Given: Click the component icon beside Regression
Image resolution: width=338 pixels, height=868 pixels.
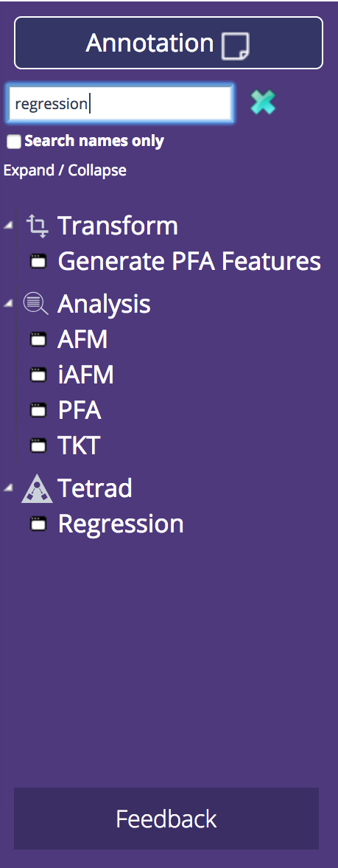Looking at the screenshot, I should click(x=38, y=524).
